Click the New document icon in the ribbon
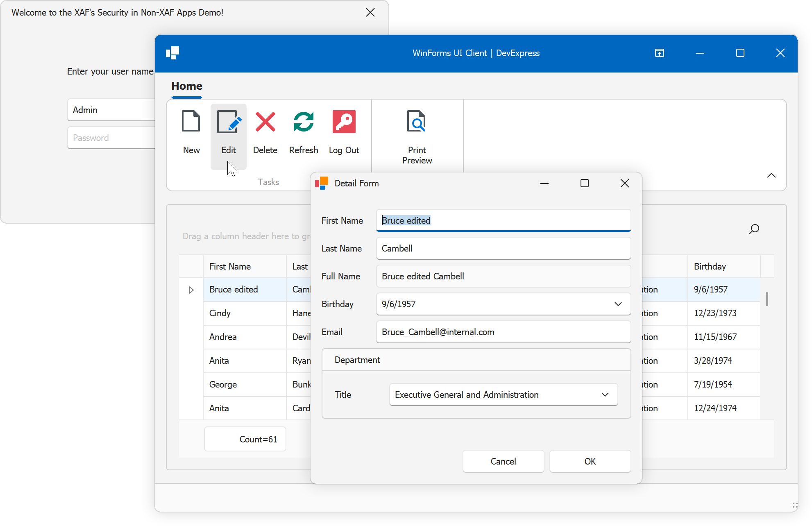 (191, 122)
